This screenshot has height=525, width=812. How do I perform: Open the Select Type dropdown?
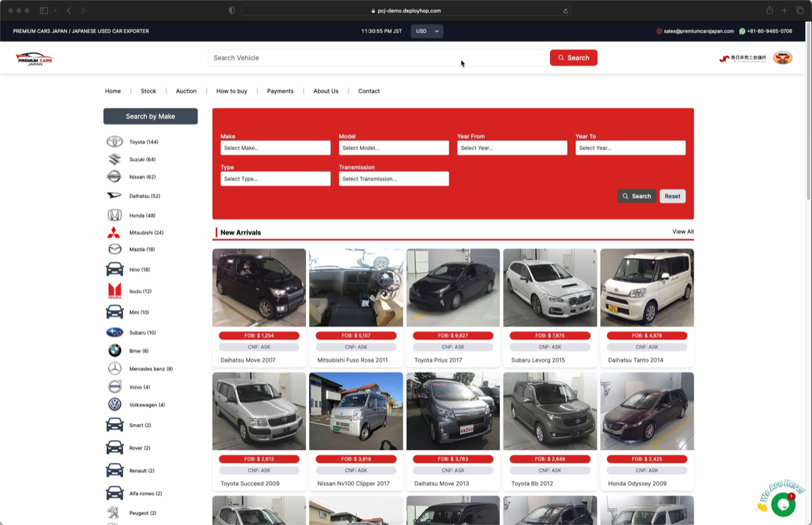tap(275, 179)
